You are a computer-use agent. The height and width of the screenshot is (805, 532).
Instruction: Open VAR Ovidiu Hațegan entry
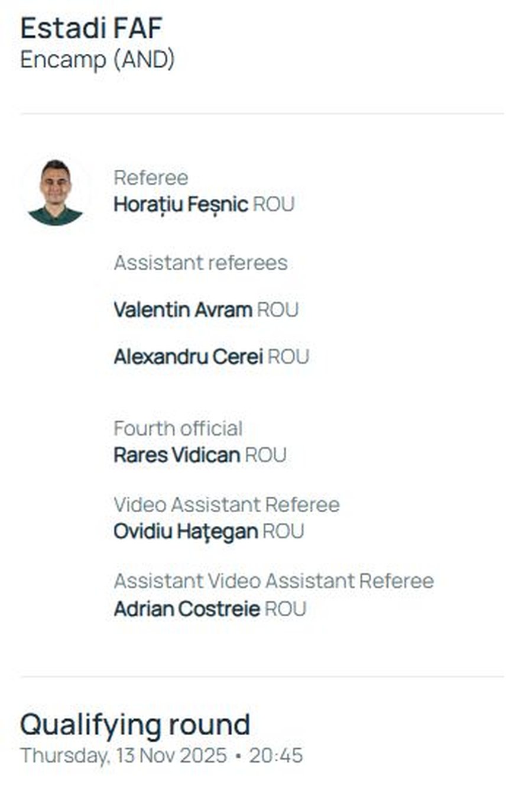point(185,532)
